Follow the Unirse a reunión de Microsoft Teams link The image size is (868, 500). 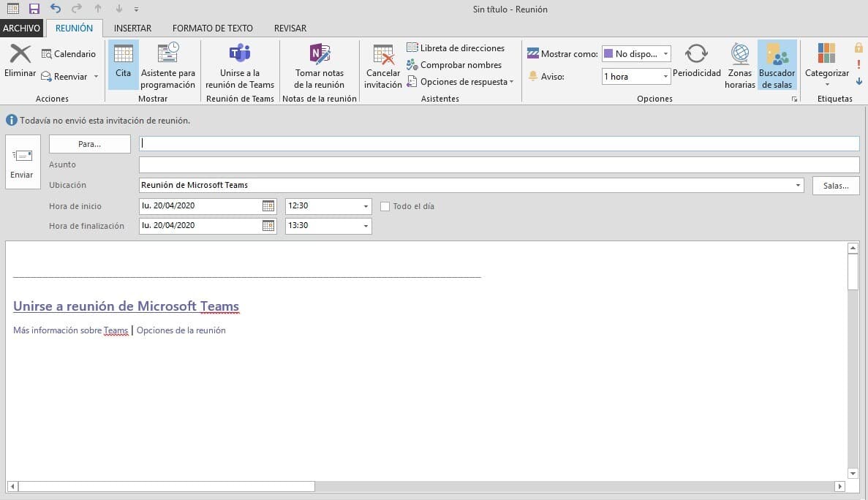126,306
